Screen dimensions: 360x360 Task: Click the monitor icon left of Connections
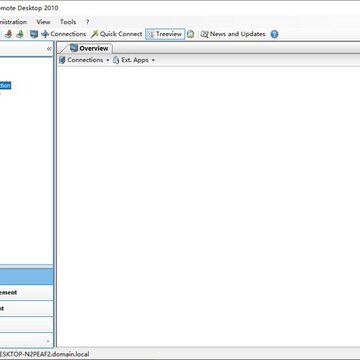pyautogui.click(x=34, y=34)
